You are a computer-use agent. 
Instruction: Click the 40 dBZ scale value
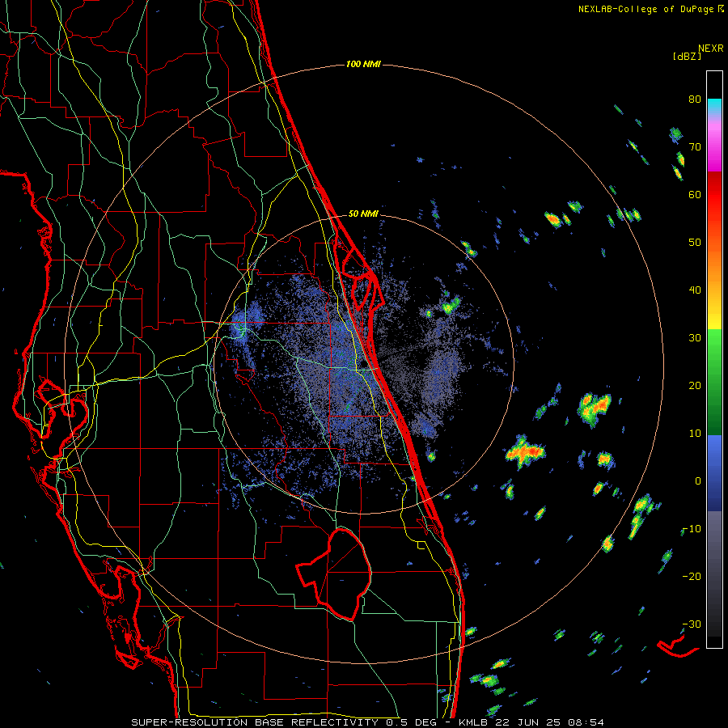pos(695,290)
